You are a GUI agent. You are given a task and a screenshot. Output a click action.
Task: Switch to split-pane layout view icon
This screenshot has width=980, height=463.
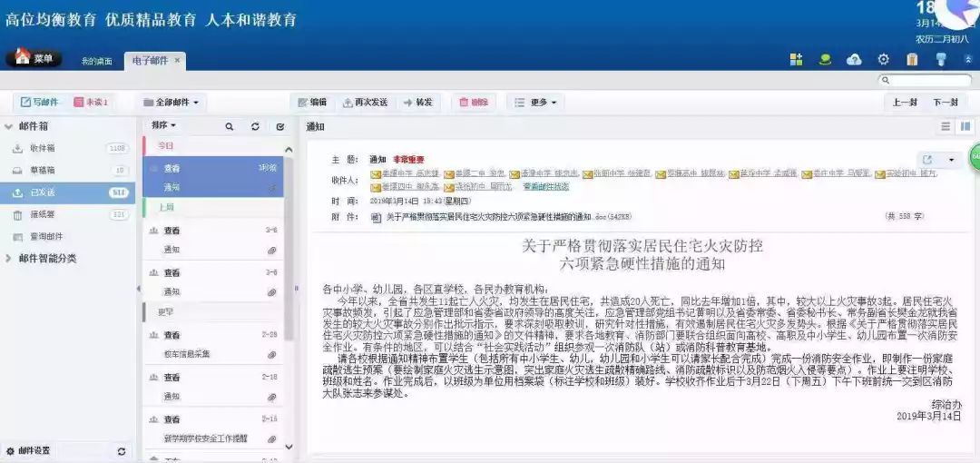pos(965,126)
